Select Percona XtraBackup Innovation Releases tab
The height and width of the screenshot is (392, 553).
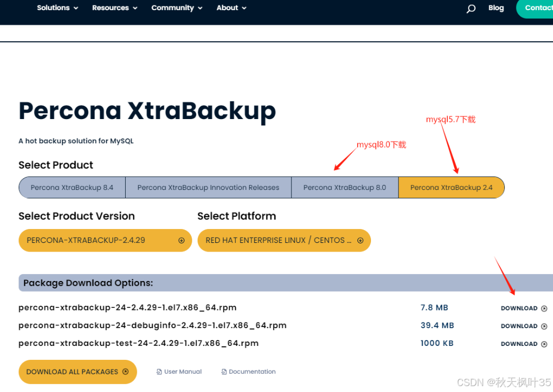tap(208, 188)
